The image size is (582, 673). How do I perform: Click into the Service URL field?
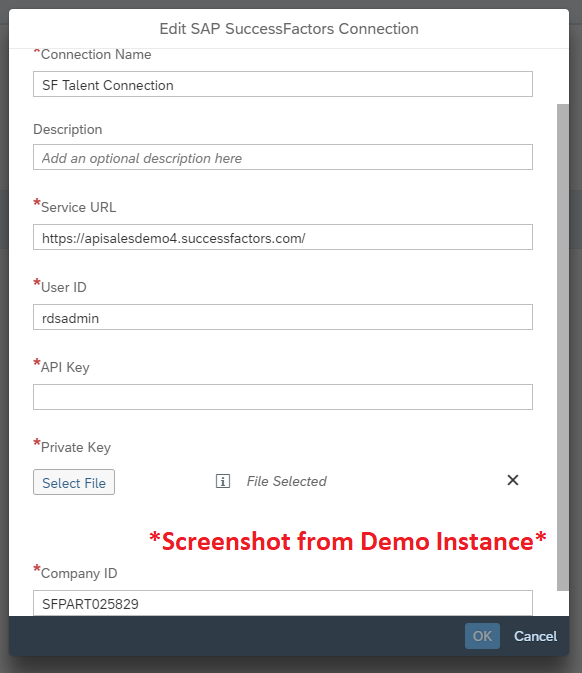pyautogui.click(x=283, y=237)
